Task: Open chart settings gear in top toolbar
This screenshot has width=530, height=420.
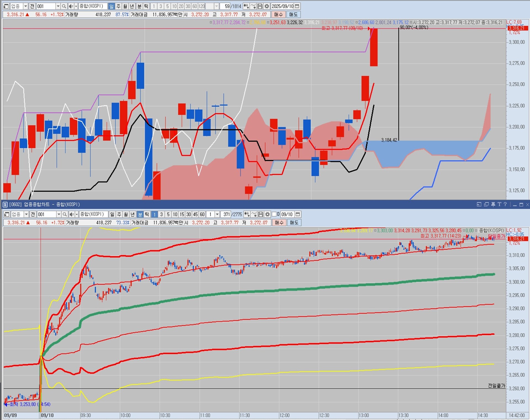Action: tap(267, 6)
